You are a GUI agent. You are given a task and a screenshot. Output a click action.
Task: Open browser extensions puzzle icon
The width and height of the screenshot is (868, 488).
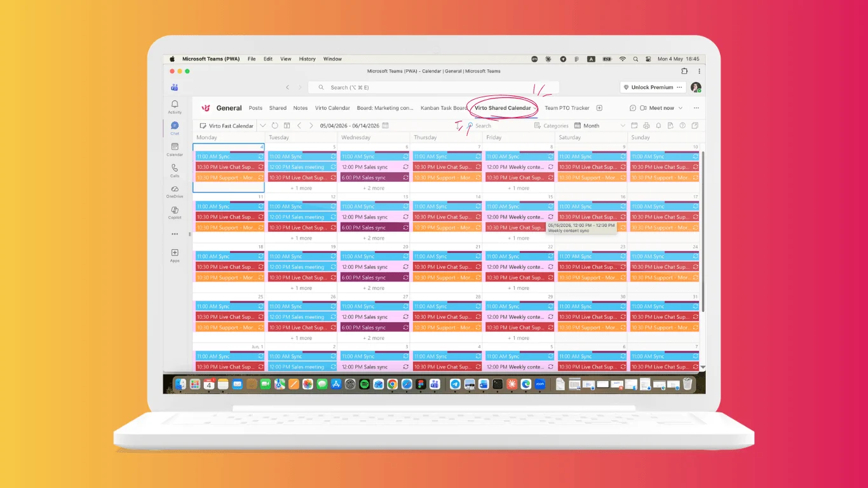coord(684,71)
